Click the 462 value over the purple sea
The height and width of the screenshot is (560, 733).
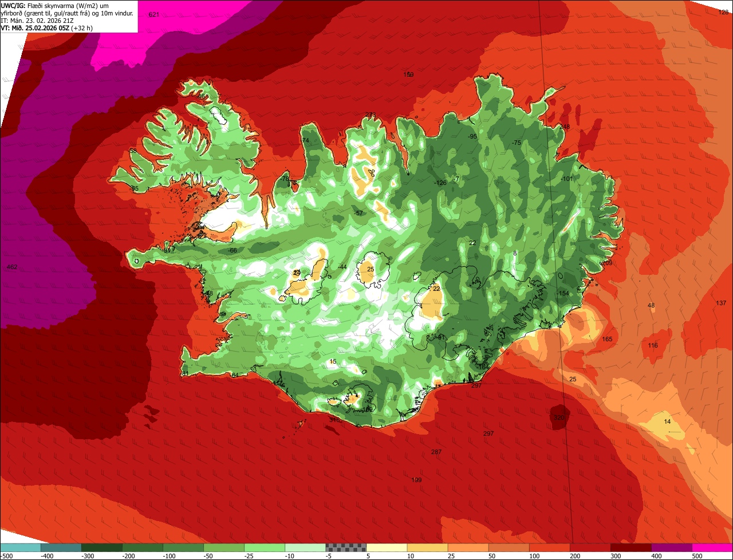(x=11, y=267)
